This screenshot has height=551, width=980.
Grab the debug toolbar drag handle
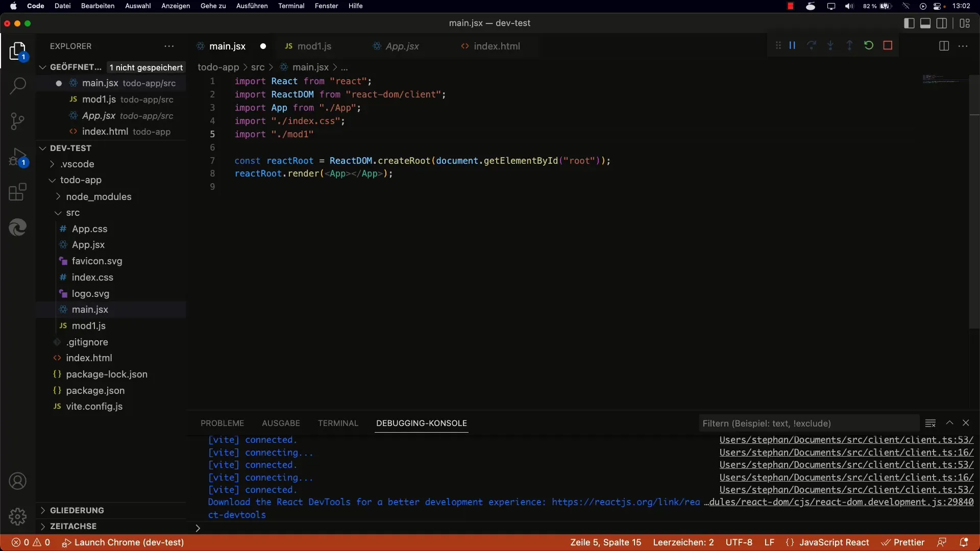778,45
